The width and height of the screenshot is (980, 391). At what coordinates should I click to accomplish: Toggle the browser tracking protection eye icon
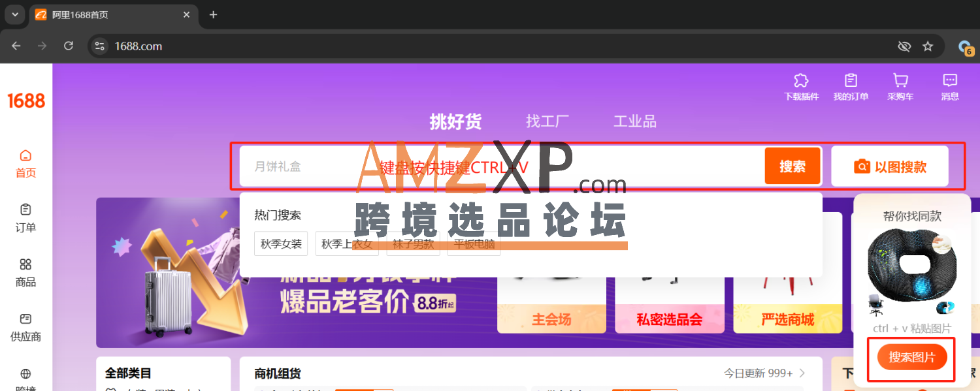(904, 46)
